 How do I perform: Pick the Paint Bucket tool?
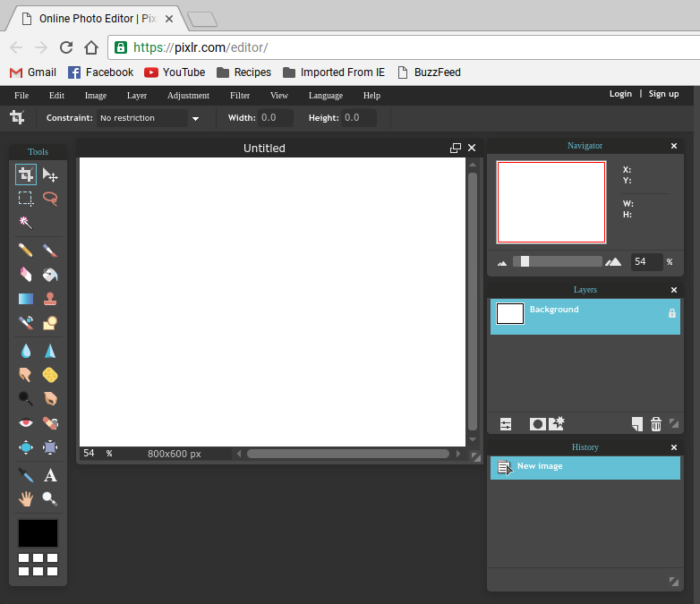point(50,275)
